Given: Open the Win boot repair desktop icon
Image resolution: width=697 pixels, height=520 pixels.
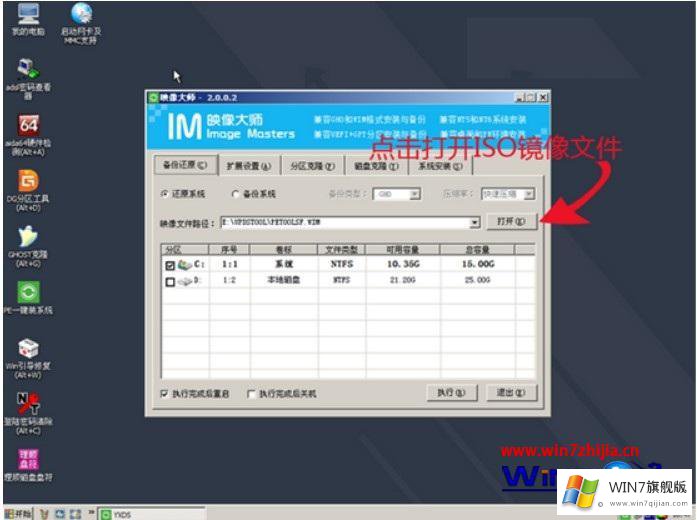Looking at the screenshot, I should 28,358.
